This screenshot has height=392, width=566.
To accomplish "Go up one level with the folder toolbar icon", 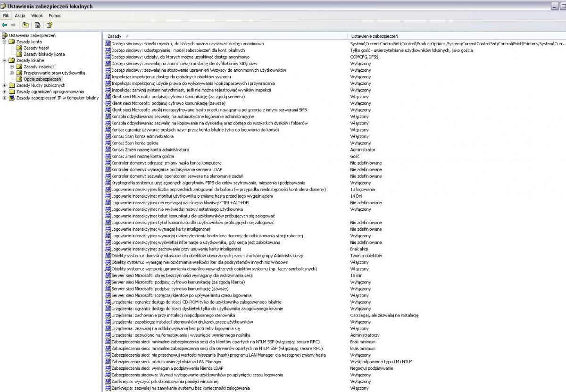I will point(25,25).
